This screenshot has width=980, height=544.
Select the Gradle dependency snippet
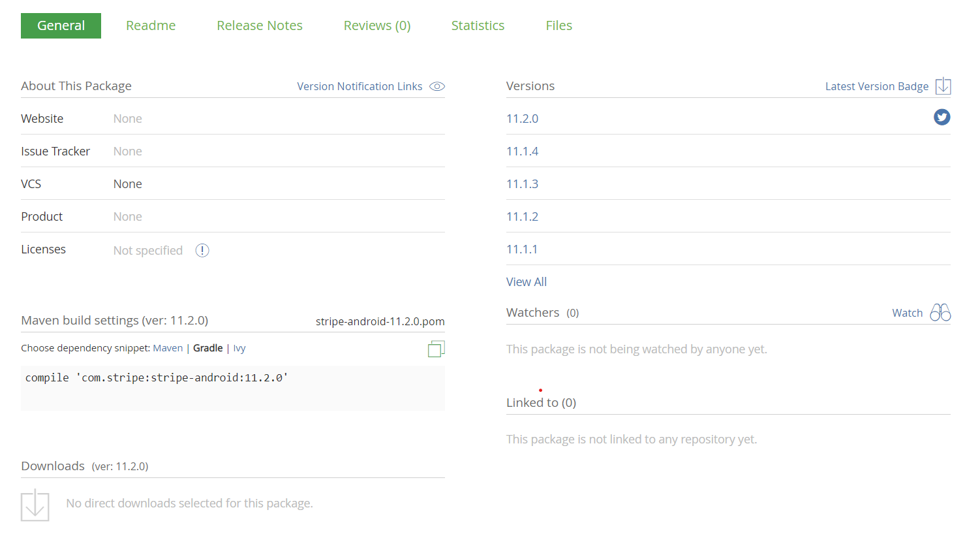coord(208,348)
